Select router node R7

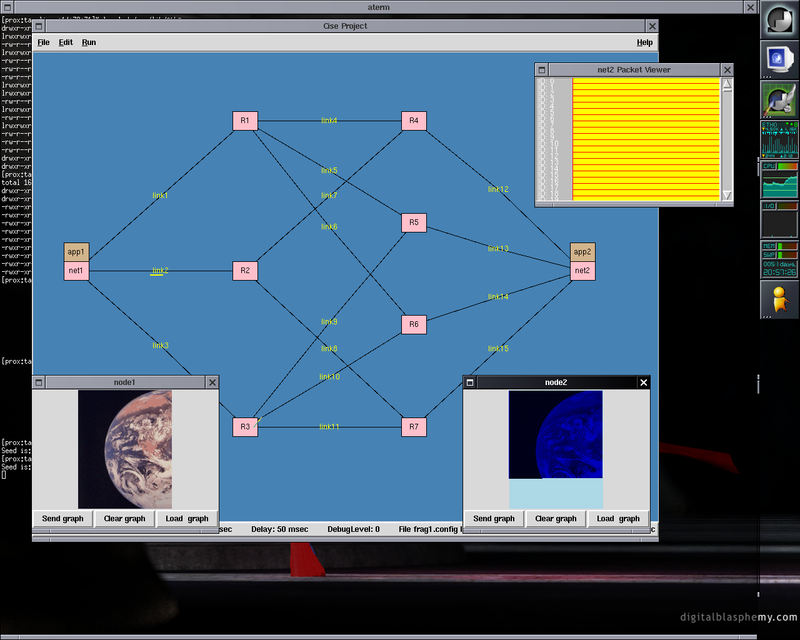click(x=414, y=427)
